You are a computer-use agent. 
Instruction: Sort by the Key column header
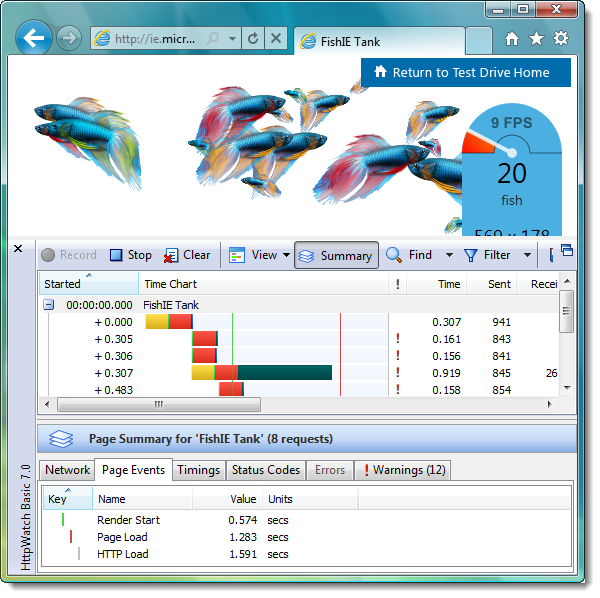tap(67, 499)
